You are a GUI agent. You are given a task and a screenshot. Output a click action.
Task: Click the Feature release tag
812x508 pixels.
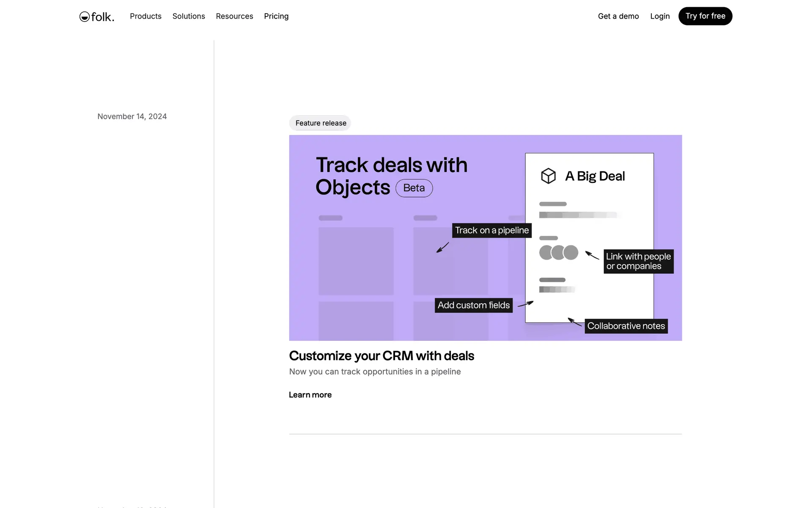click(x=320, y=123)
